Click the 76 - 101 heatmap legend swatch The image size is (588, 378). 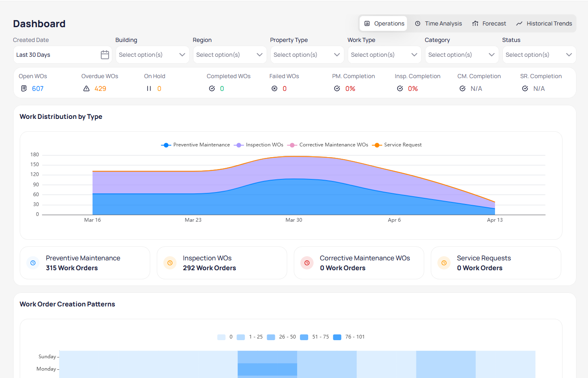pos(337,337)
